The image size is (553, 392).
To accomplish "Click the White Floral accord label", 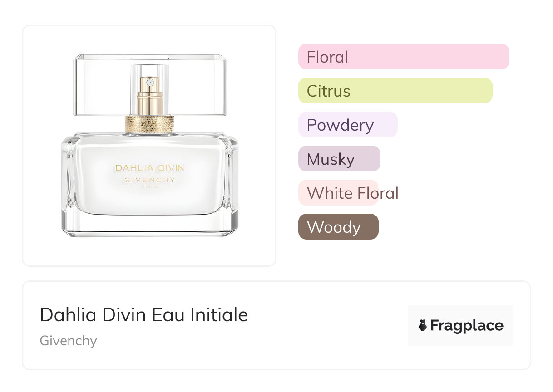I will [x=352, y=193].
